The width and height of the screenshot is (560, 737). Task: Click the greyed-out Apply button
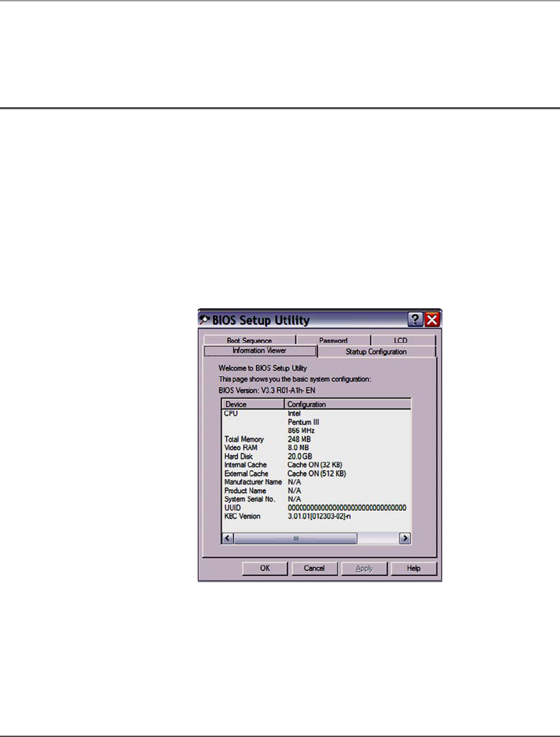(364, 568)
